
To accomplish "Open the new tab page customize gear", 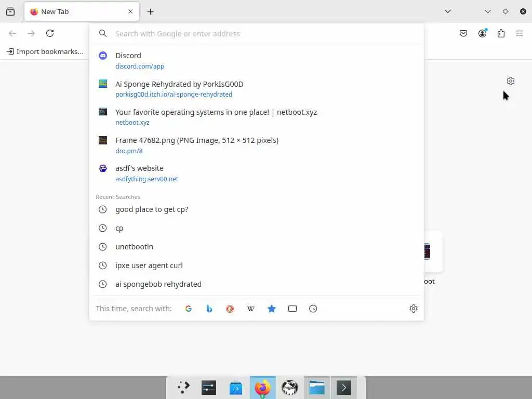I will (x=511, y=81).
